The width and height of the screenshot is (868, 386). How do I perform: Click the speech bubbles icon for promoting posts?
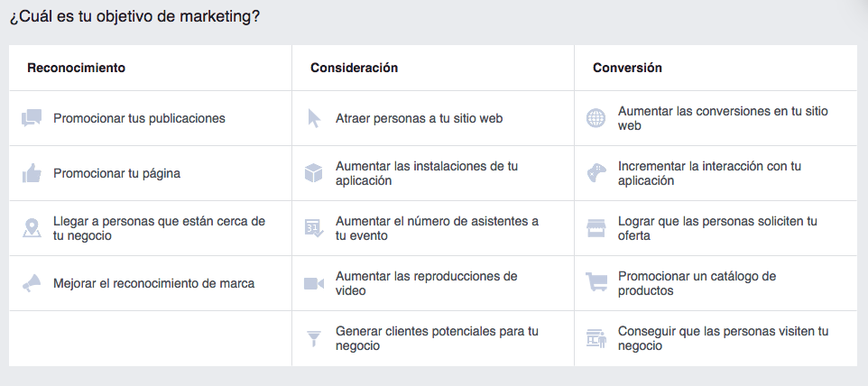32,118
